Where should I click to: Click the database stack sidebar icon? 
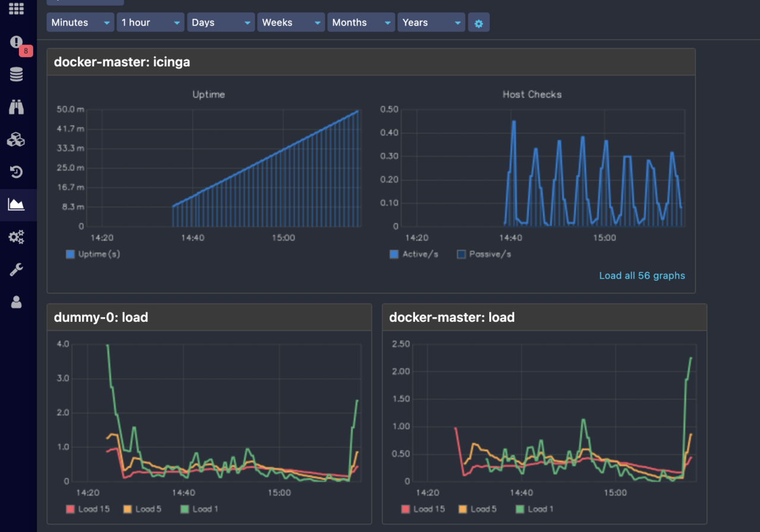(x=17, y=75)
